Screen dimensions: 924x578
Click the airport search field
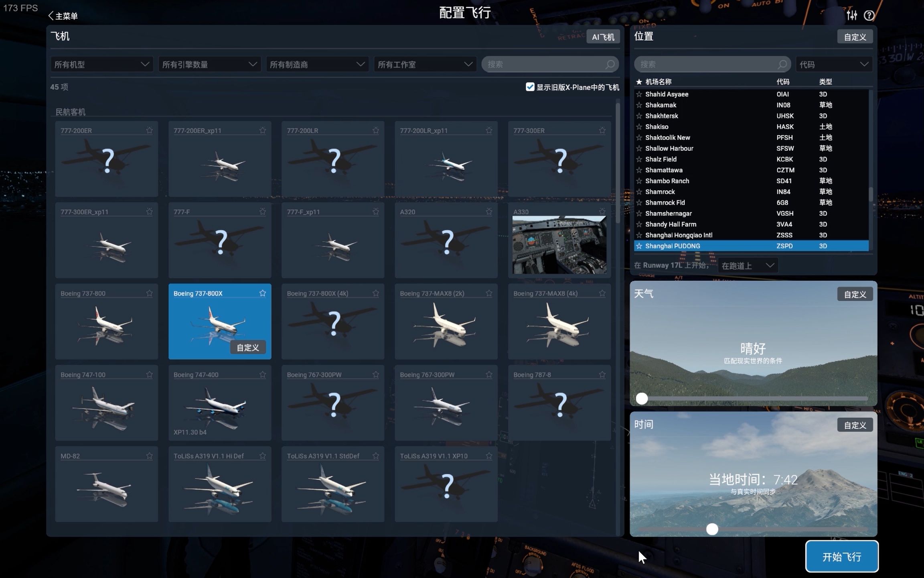coord(712,64)
